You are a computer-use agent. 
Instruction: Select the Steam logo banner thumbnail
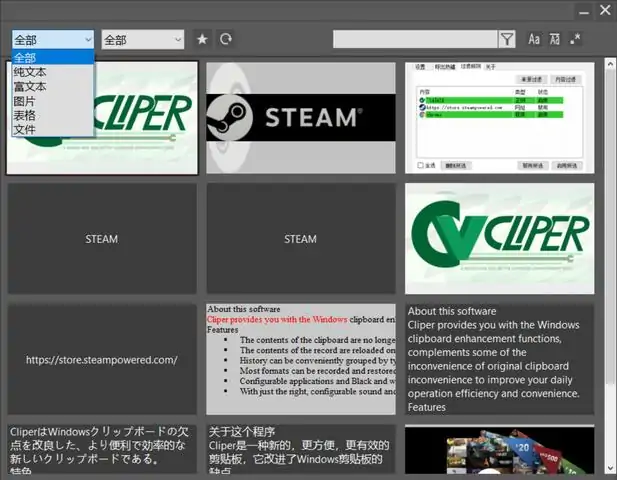pos(300,117)
